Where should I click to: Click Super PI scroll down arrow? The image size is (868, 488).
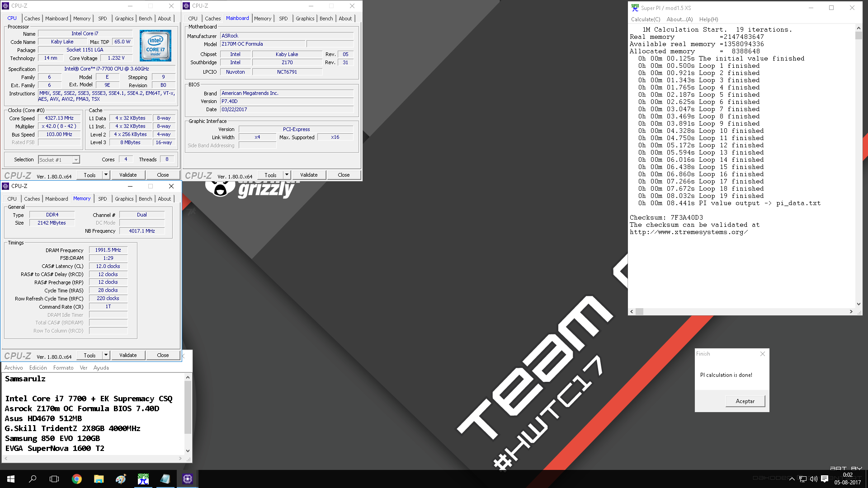[x=859, y=304]
